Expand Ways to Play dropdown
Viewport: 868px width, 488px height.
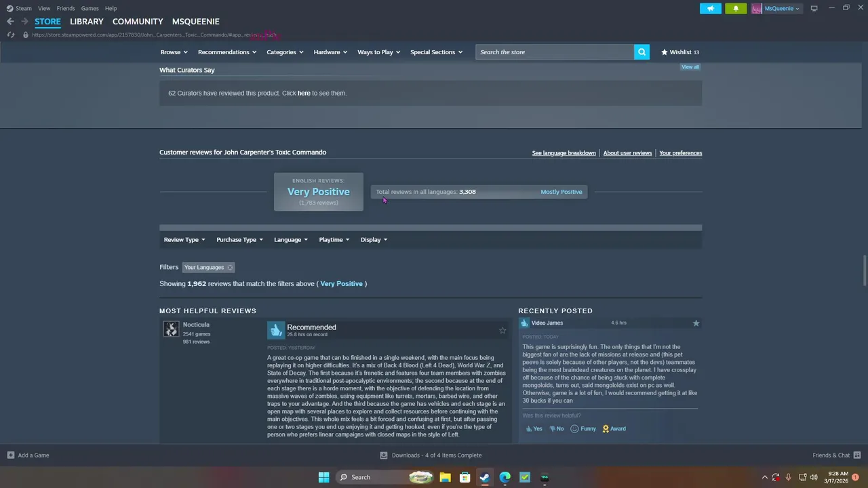[x=379, y=52]
